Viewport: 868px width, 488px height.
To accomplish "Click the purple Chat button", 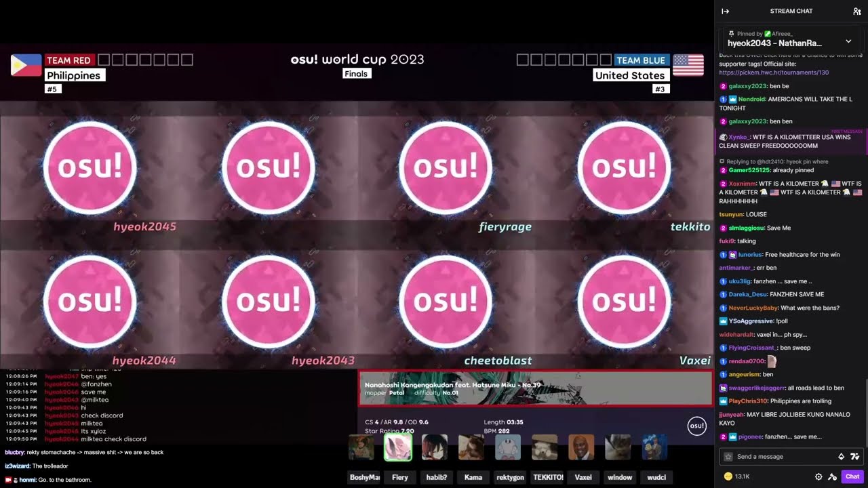I will pos(852,476).
